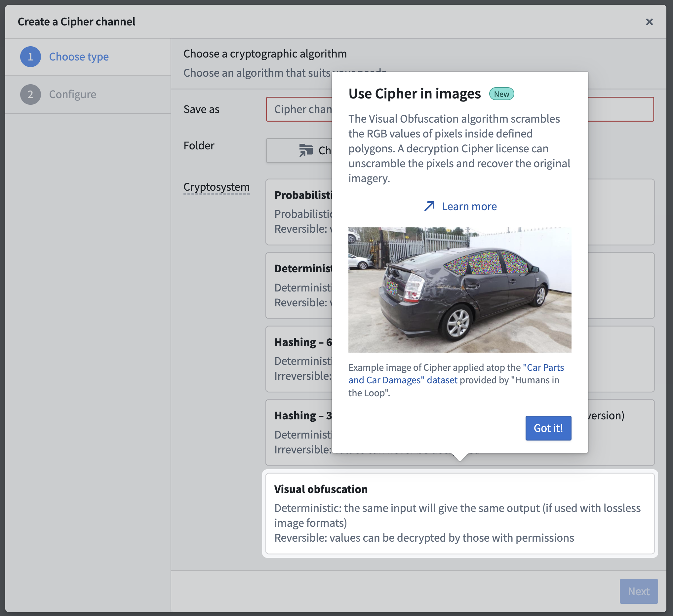Viewport: 673px width, 616px height.
Task: Click the Next button
Action: [x=638, y=591]
